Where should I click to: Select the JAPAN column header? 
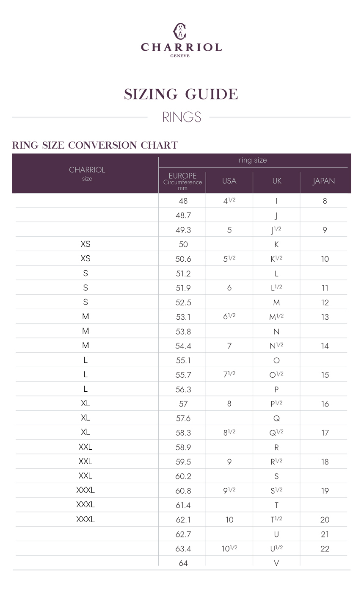[324, 181]
